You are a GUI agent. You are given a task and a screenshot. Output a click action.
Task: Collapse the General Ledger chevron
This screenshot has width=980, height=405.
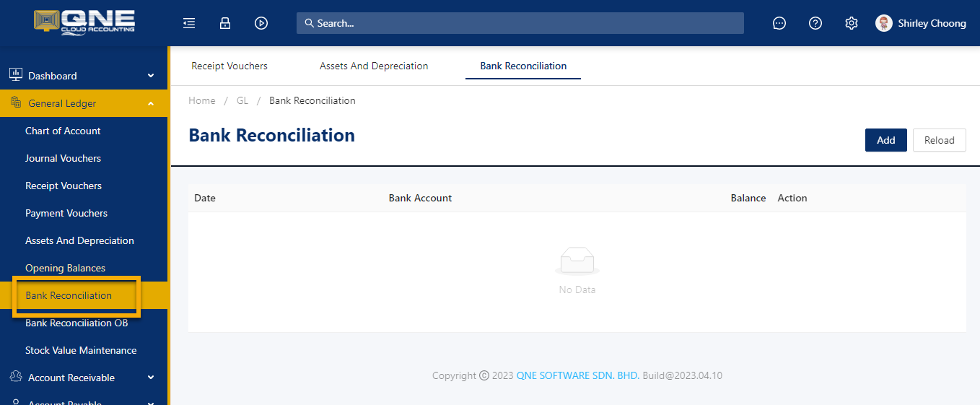[151, 103]
